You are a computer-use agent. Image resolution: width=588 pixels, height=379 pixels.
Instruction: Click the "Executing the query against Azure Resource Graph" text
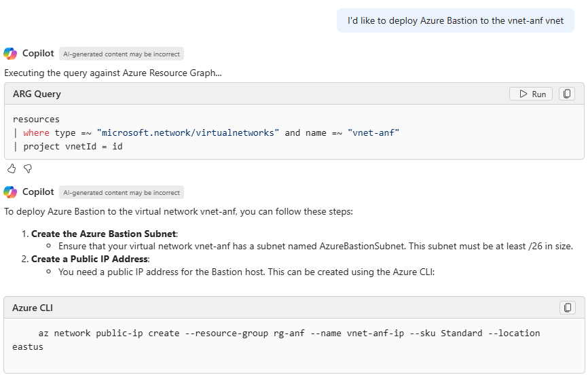[x=113, y=73]
